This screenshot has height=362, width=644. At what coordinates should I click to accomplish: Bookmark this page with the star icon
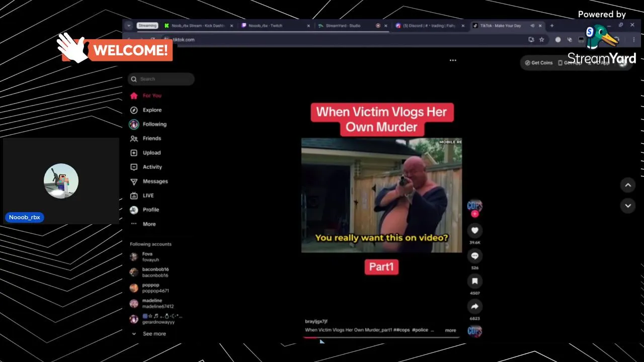click(542, 40)
